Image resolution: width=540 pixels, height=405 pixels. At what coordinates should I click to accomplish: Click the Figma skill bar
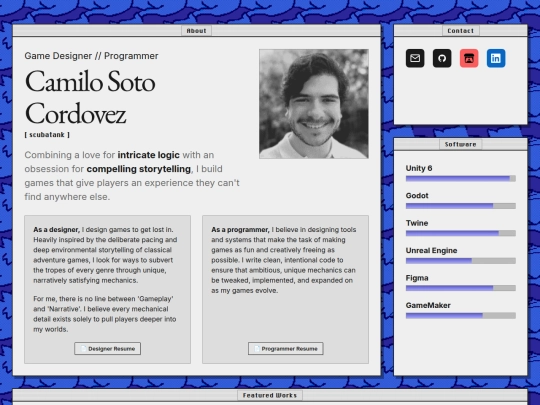coord(461,288)
